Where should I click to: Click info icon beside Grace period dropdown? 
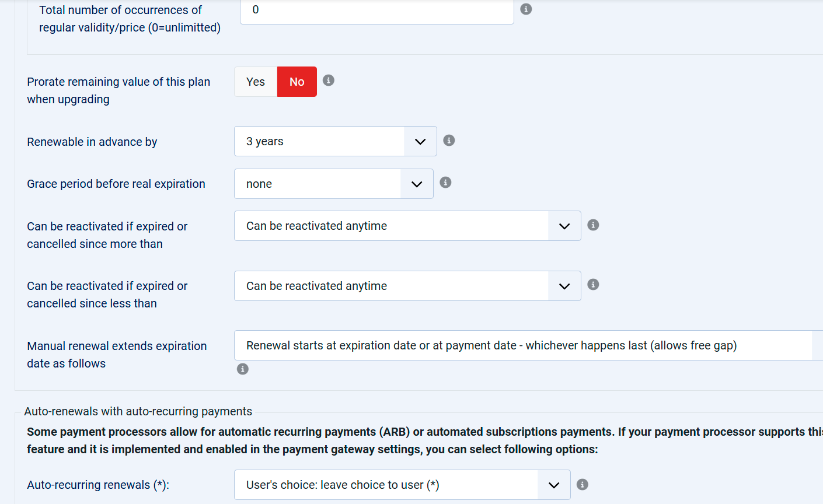pos(445,183)
